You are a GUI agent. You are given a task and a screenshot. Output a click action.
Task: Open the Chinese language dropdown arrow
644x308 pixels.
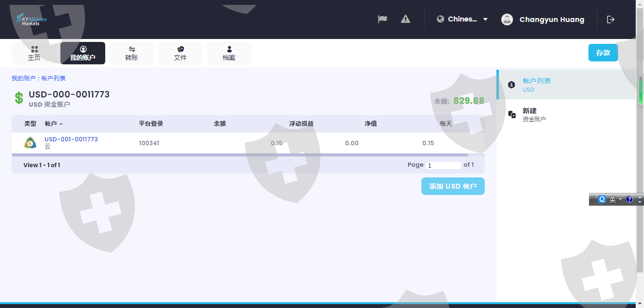point(485,19)
